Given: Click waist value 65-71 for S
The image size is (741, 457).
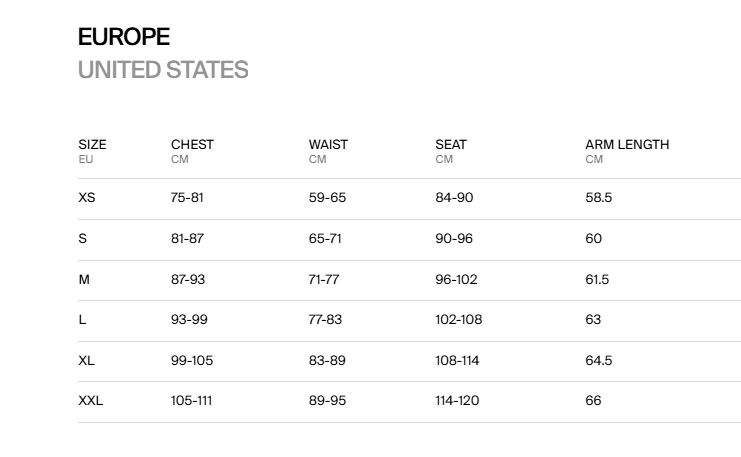Looking at the screenshot, I should [325, 239].
